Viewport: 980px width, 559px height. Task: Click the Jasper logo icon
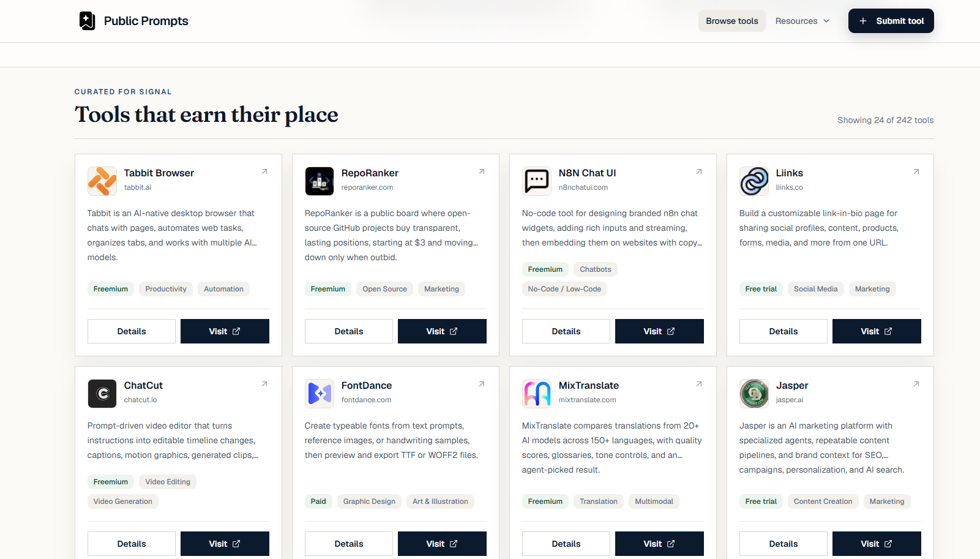click(754, 394)
